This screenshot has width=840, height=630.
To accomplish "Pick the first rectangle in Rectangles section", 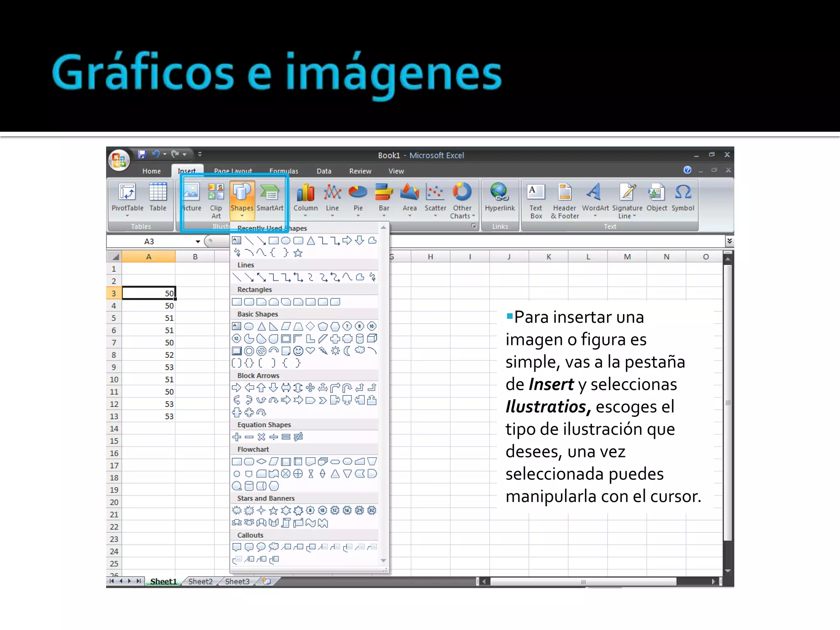I will (237, 302).
